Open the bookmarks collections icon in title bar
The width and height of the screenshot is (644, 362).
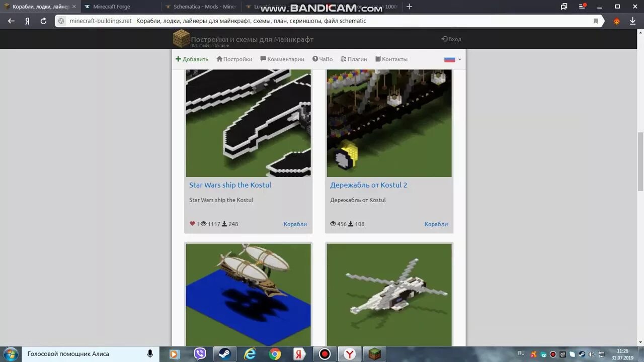[x=564, y=7]
